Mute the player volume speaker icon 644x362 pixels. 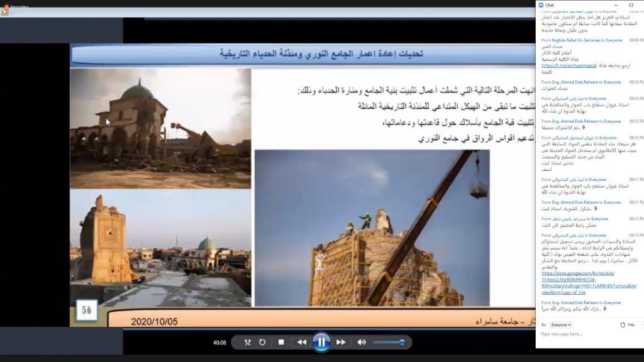(x=362, y=343)
